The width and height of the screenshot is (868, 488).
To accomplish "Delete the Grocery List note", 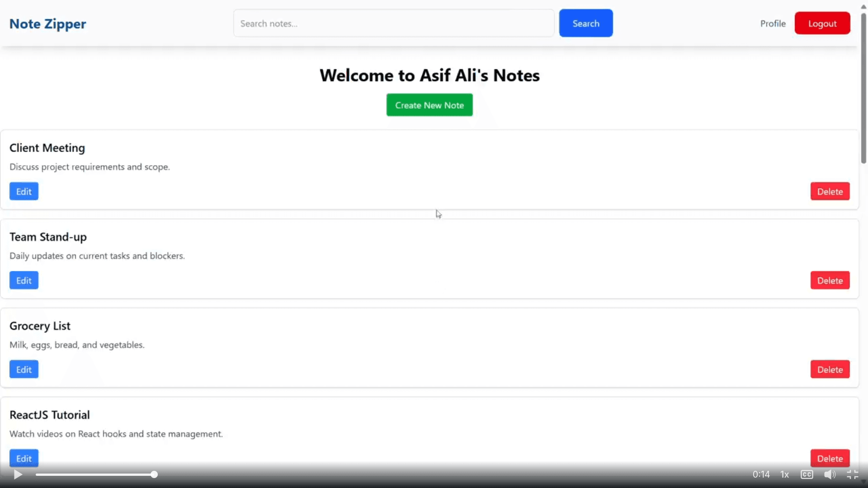I will (830, 369).
